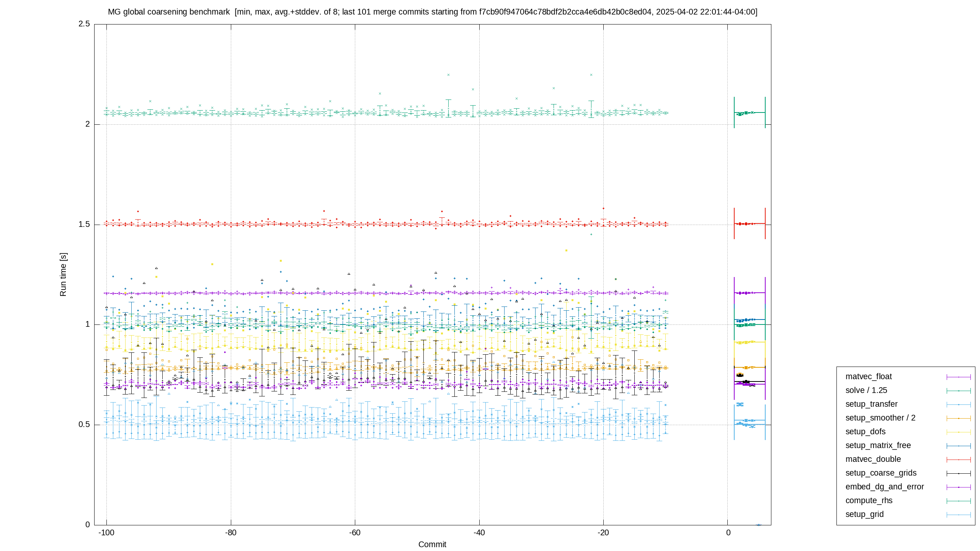980x551 pixels.
Task: Click the solve / 1.25 legend entry
Action: [x=866, y=390]
